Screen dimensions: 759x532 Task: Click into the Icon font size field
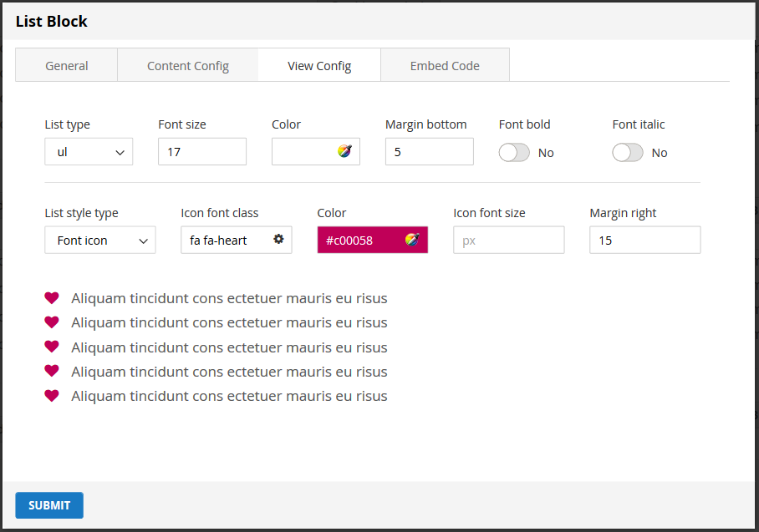[x=509, y=241]
